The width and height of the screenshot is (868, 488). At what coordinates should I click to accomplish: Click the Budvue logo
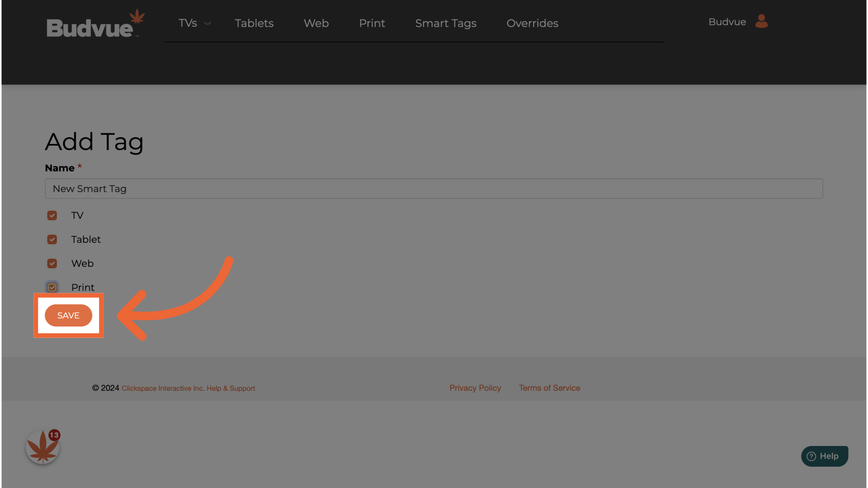[x=95, y=24]
